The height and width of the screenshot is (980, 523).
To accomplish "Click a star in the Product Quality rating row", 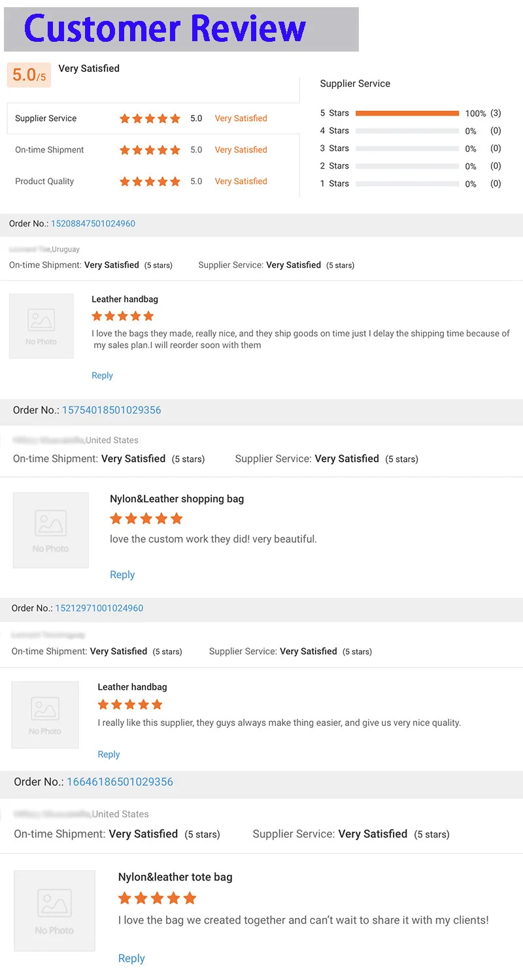I will pos(149,181).
